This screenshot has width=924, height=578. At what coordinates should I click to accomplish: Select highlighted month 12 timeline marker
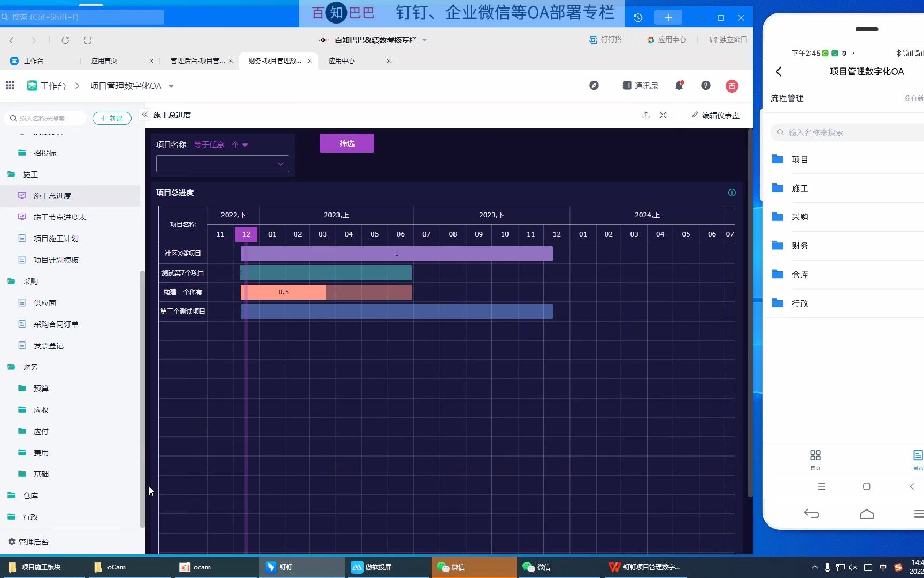246,234
